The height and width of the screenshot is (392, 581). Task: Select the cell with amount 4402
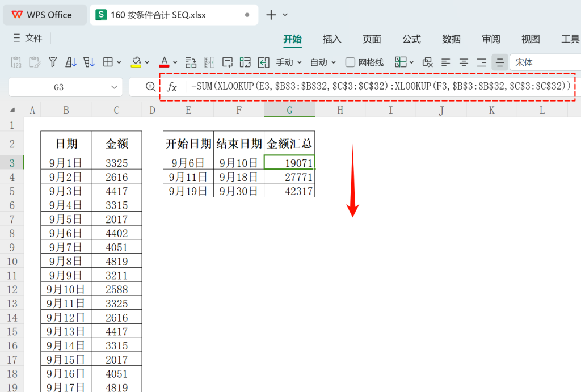[x=116, y=233]
